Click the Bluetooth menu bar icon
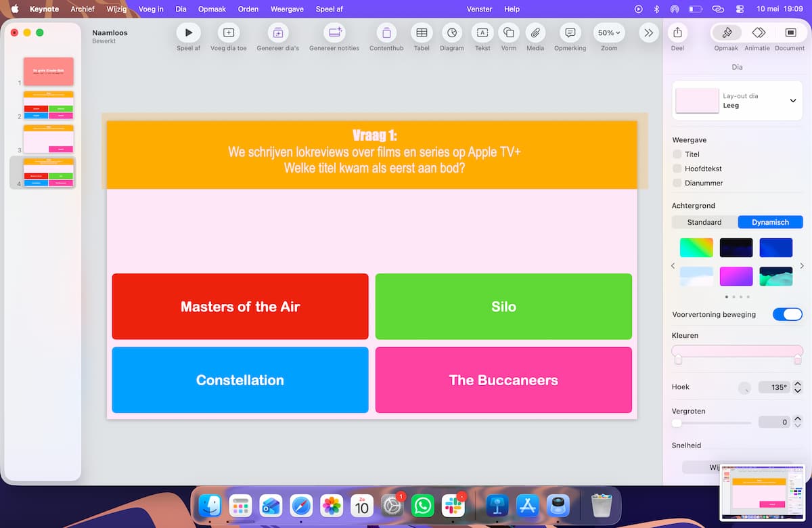 656,9
